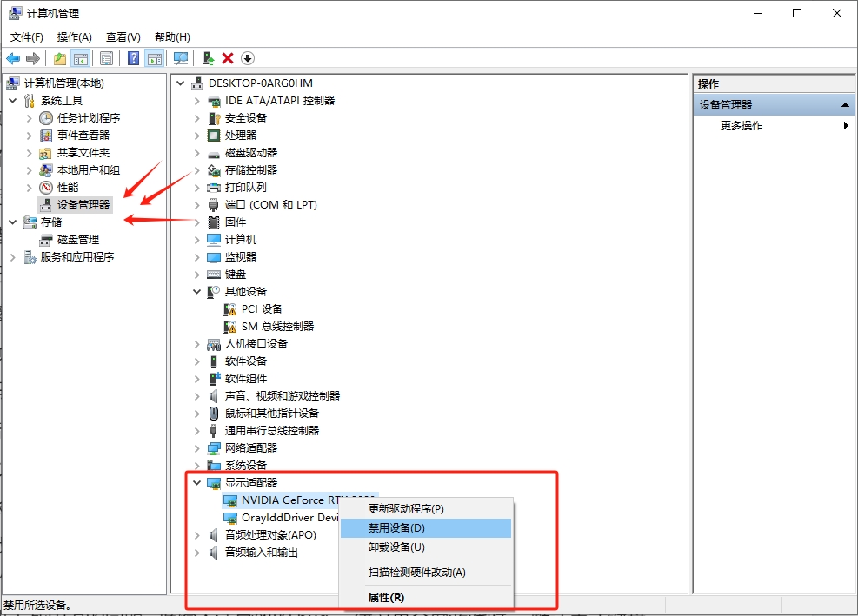The image size is (858, 616).
Task: Select the 固件 category
Action: pos(236,222)
